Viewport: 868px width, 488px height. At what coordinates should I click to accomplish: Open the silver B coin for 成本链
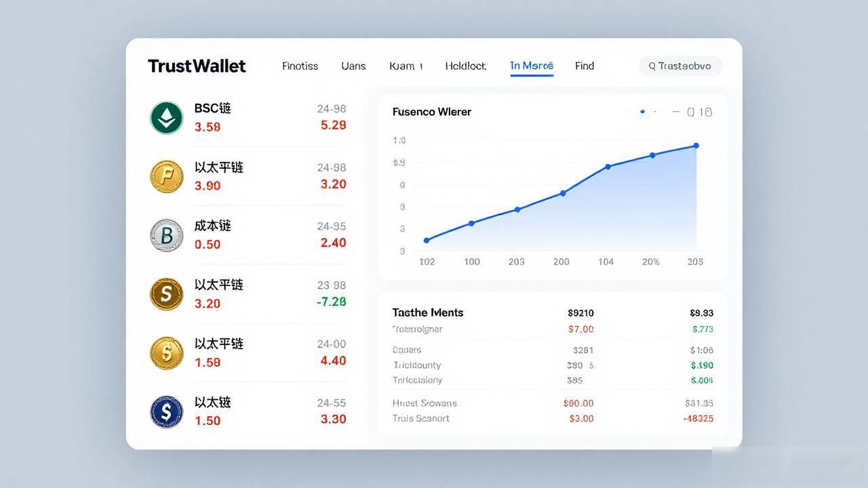point(166,235)
